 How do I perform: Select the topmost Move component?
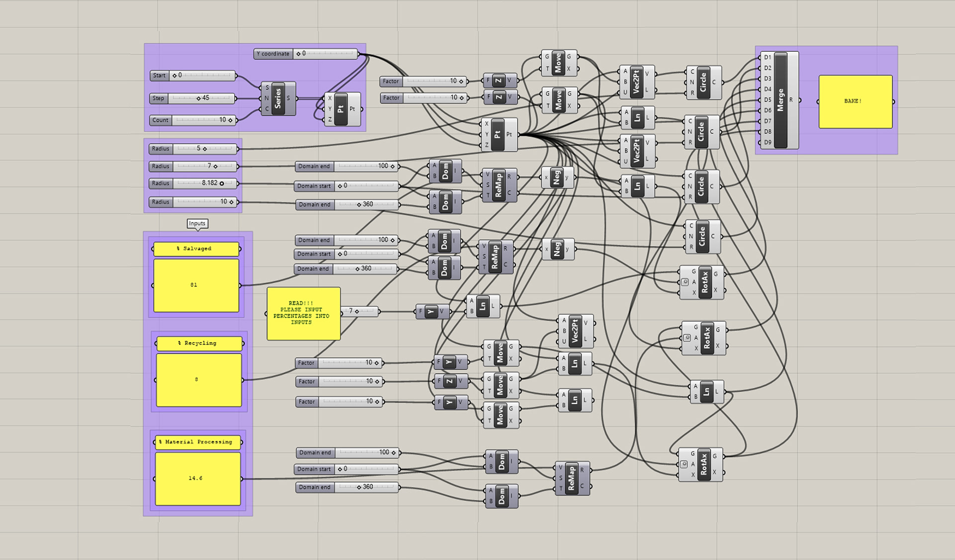[x=558, y=63]
